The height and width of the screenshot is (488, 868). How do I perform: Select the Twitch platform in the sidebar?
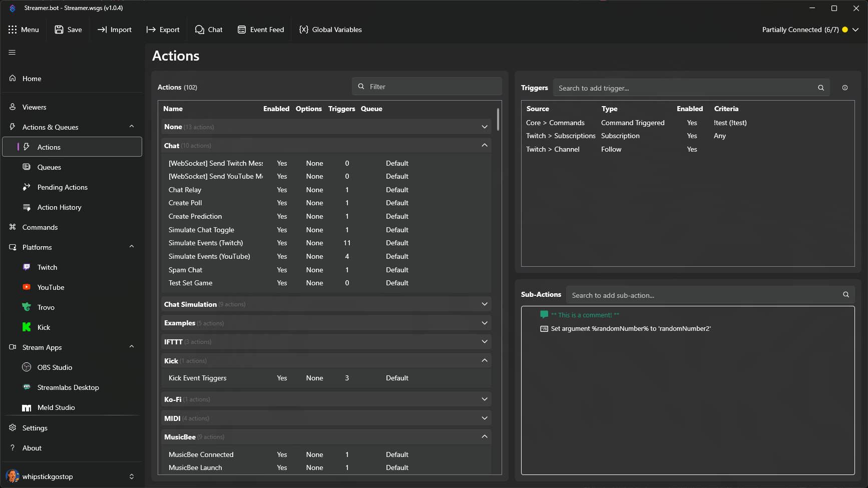coord(47,267)
